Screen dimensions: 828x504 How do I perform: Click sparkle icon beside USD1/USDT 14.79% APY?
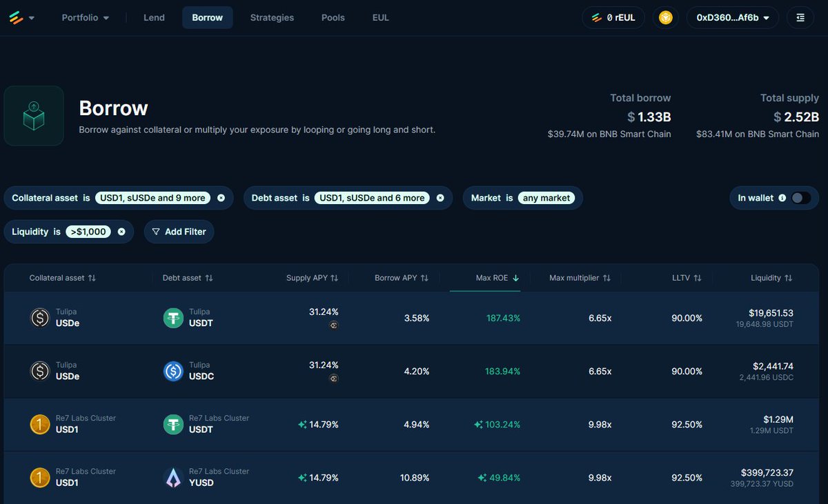click(x=302, y=425)
